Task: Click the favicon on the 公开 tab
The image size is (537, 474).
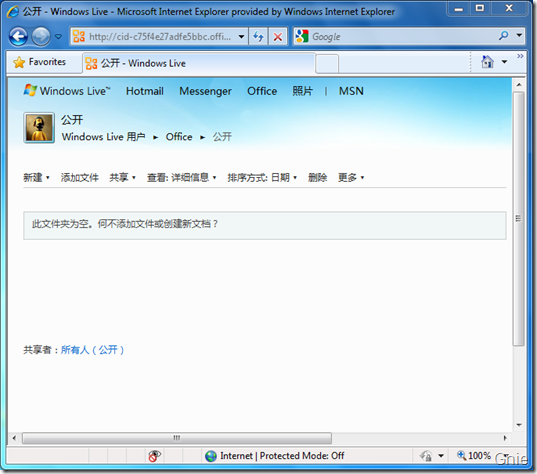Action: click(x=91, y=63)
